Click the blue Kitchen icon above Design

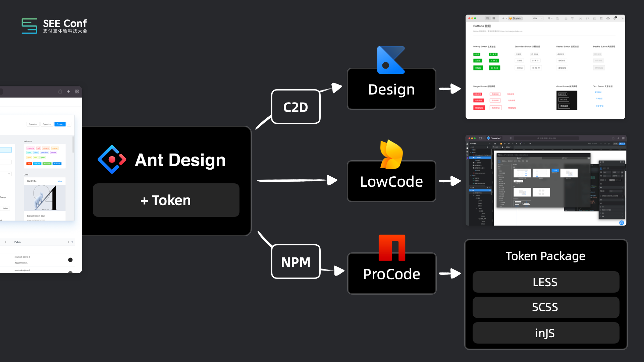pyautogui.click(x=390, y=60)
